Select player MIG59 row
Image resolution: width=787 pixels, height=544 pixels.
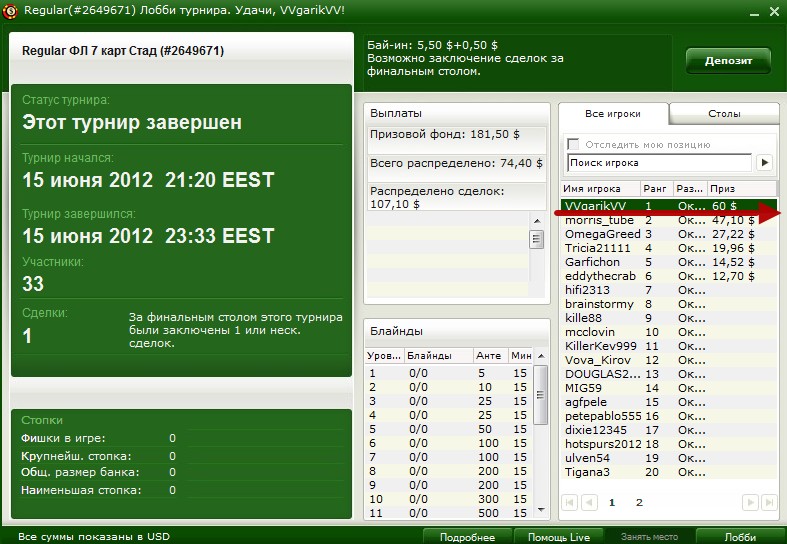(x=669, y=388)
